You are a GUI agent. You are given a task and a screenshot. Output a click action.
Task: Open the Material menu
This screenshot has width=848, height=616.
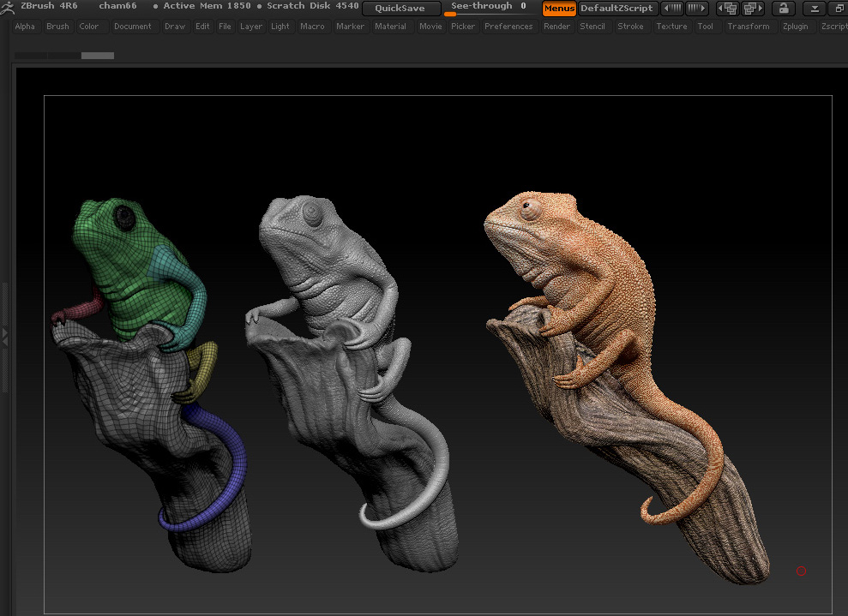pos(390,26)
